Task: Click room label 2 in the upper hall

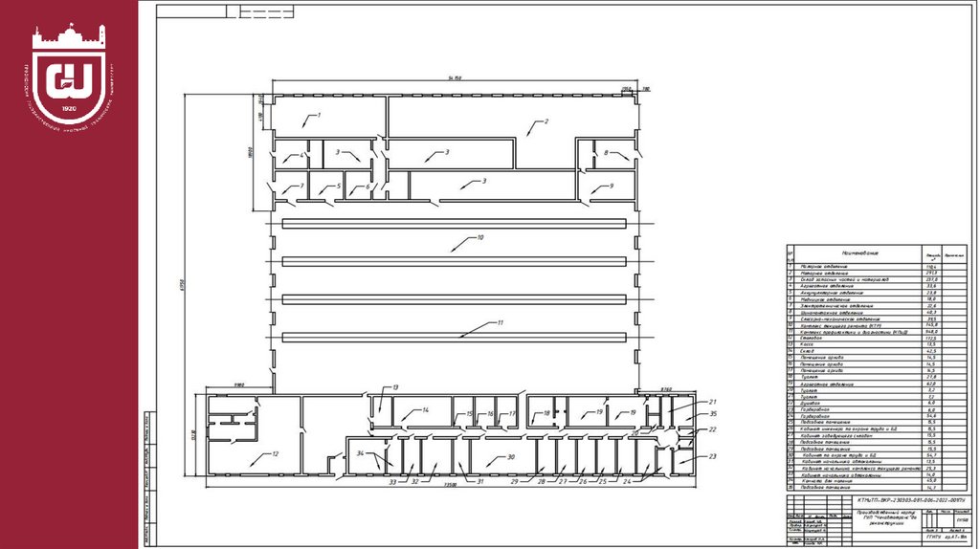Action: tap(546, 121)
